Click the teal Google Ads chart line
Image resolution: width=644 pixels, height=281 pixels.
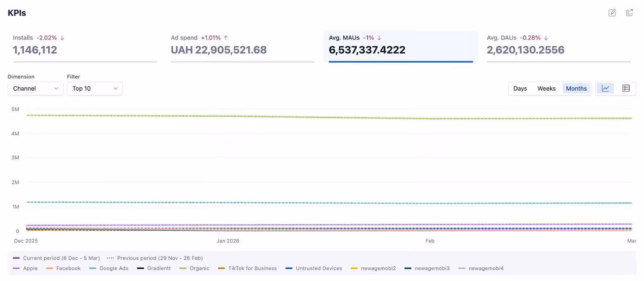point(329,202)
